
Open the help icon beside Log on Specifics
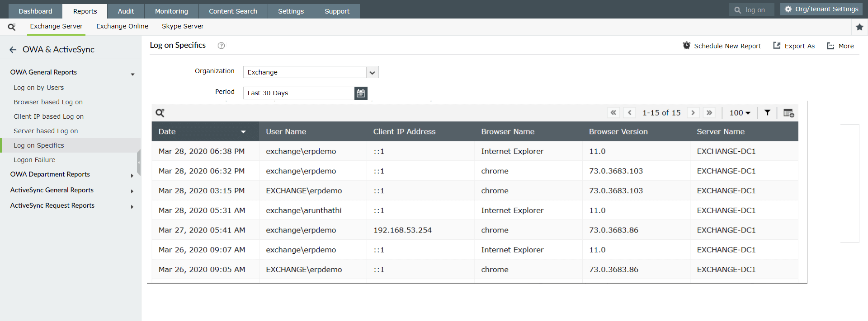tap(221, 46)
